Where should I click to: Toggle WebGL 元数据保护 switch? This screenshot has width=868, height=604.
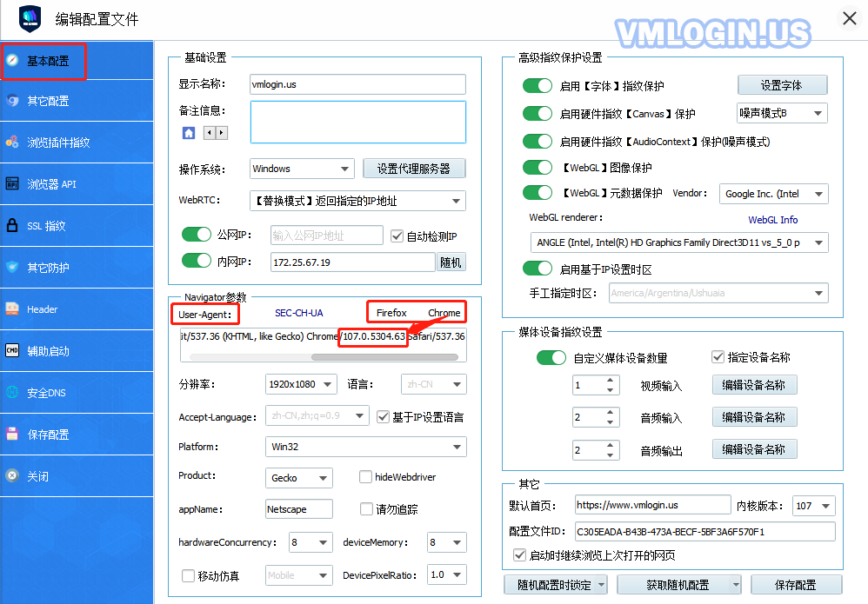click(537, 192)
